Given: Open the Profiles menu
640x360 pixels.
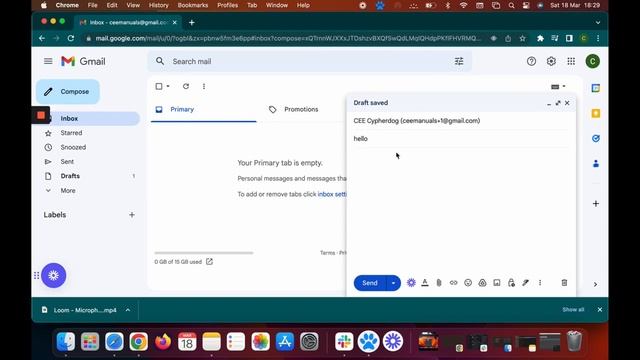Looking at the screenshot, I should pyautogui.click(x=227, y=5).
